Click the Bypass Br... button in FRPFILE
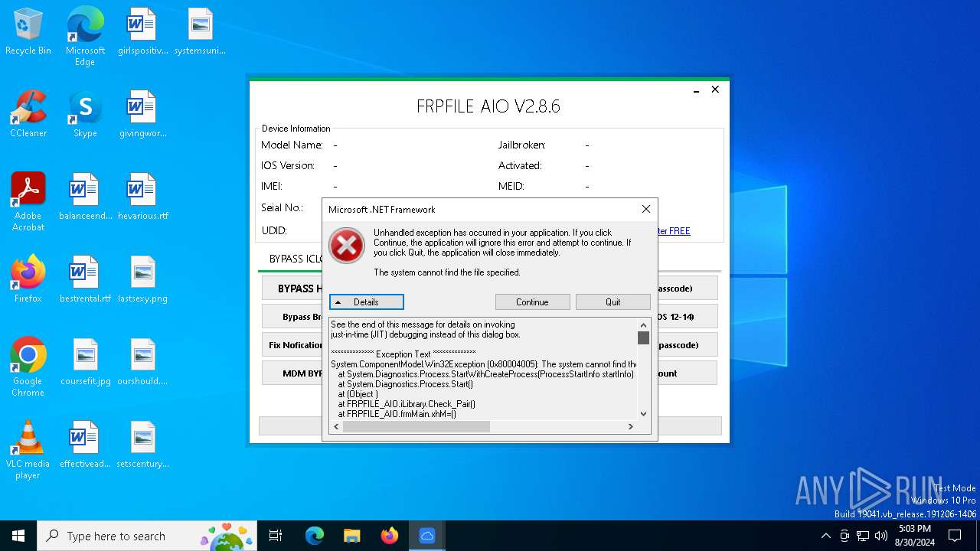The height and width of the screenshot is (551, 980). tap(292, 317)
